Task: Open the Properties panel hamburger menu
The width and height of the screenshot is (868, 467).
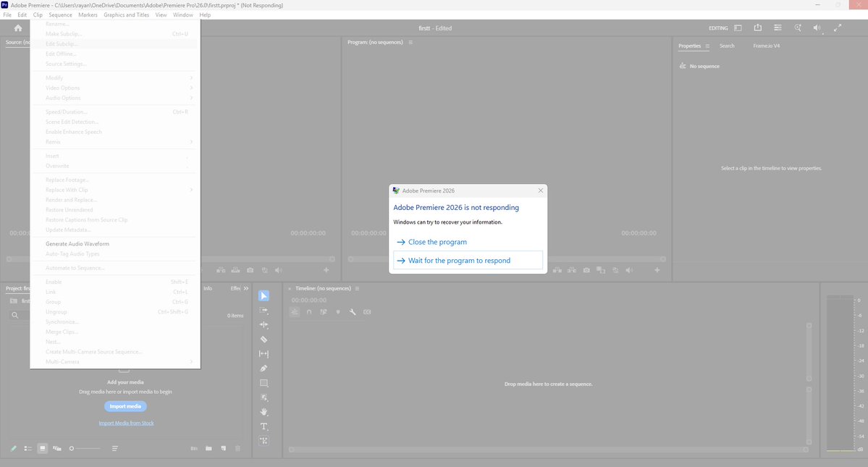Action: [707, 46]
